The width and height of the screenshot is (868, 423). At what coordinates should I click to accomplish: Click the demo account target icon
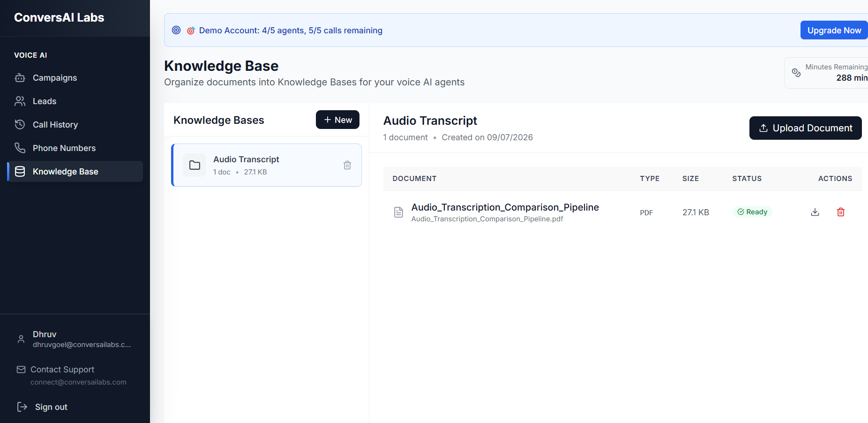(176, 30)
